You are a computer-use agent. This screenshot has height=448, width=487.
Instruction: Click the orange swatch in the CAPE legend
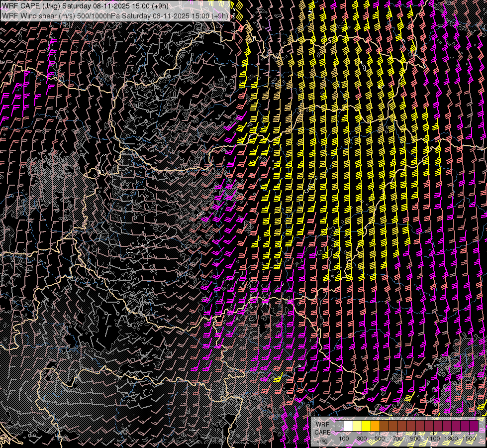(375, 426)
